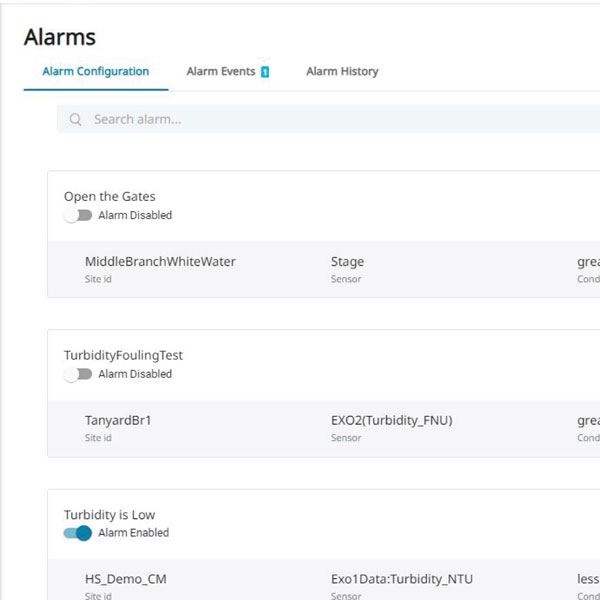This screenshot has width=600, height=600.
Task: Click the Turbidity is Low alarm name
Action: (x=110, y=515)
